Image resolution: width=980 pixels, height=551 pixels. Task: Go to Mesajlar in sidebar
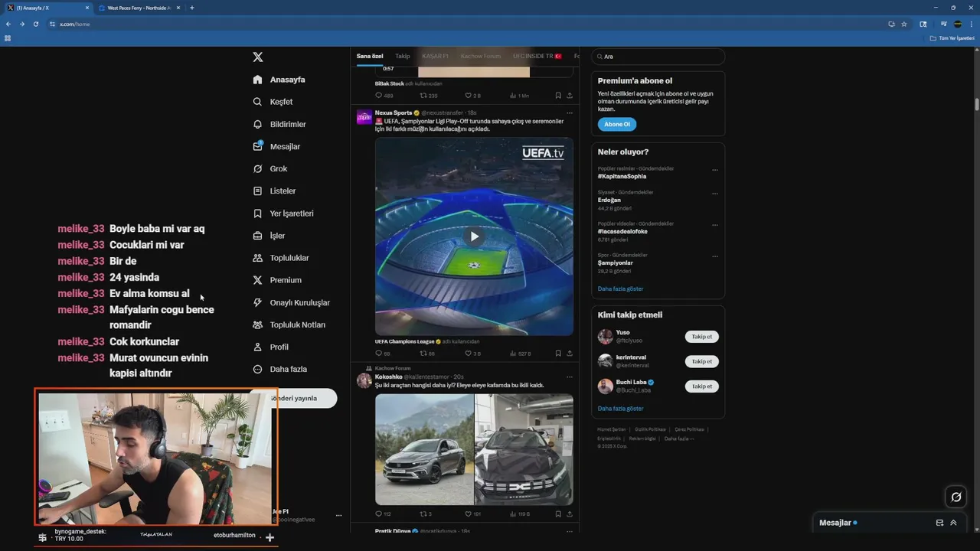[276, 146]
